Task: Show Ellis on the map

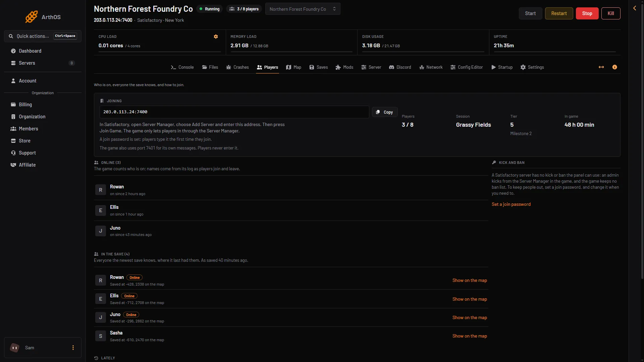Action: 470,299
